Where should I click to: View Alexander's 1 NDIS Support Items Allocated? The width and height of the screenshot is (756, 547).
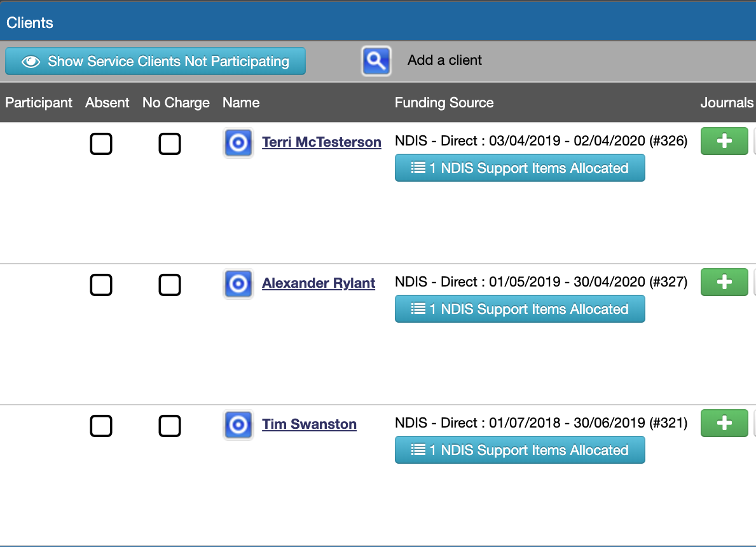tap(519, 309)
